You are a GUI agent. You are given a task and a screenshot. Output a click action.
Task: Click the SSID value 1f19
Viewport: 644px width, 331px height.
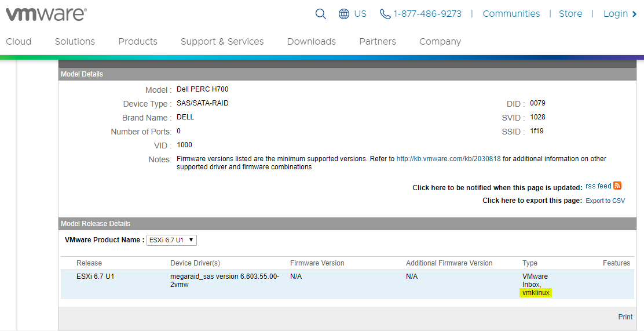point(537,131)
